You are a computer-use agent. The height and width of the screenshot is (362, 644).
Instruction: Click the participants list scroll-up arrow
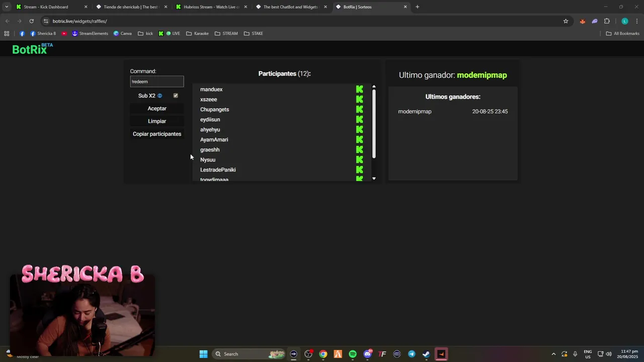click(x=374, y=86)
